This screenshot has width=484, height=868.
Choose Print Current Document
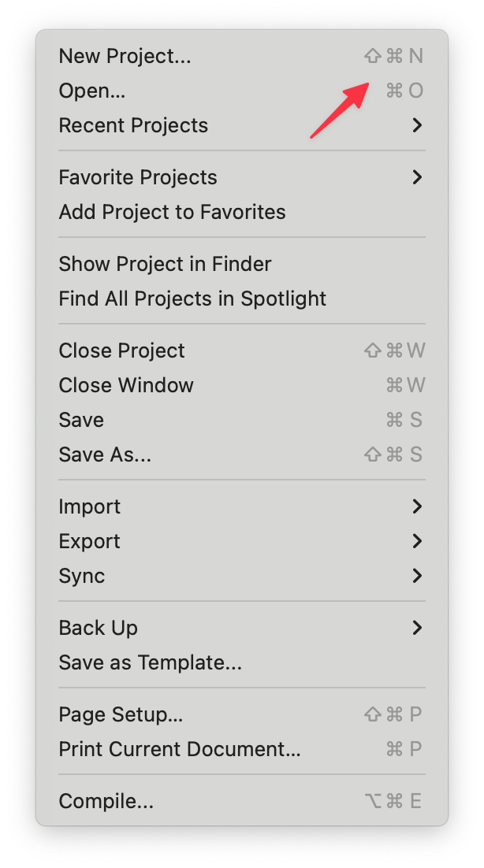point(179,749)
